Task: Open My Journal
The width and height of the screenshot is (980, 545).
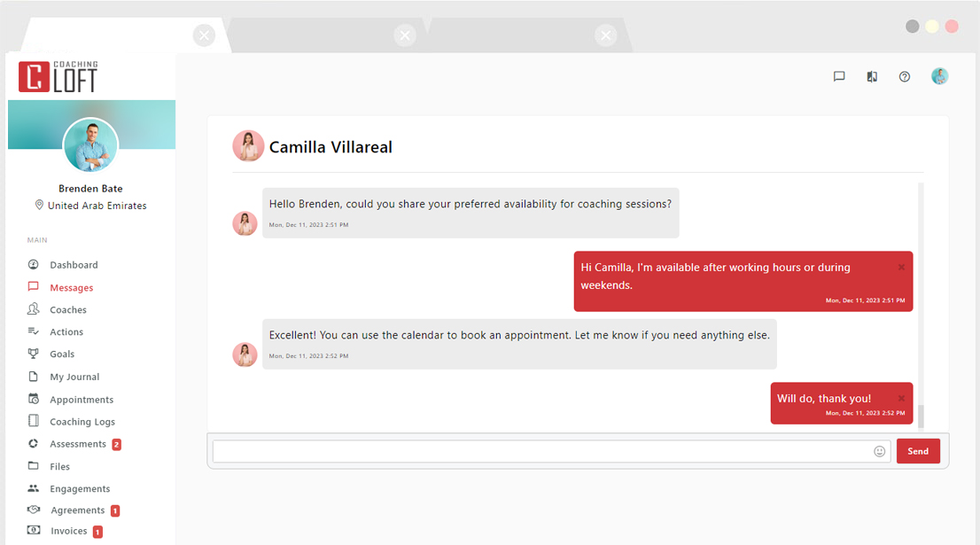Action: [x=73, y=376]
